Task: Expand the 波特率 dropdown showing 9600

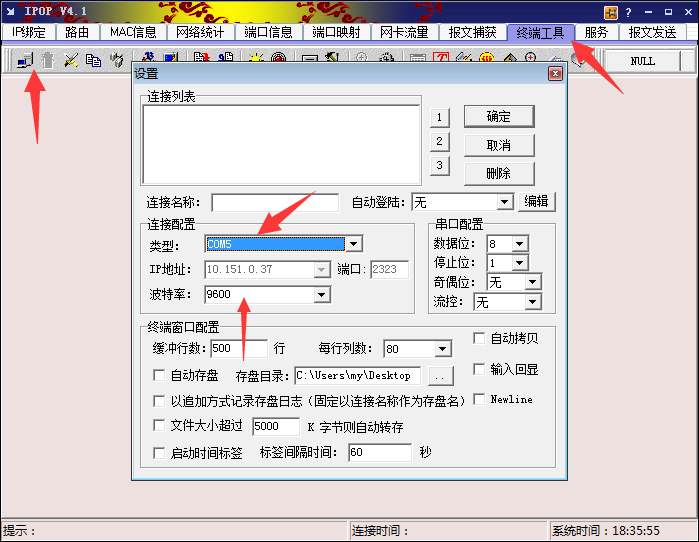Action: tap(321, 294)
